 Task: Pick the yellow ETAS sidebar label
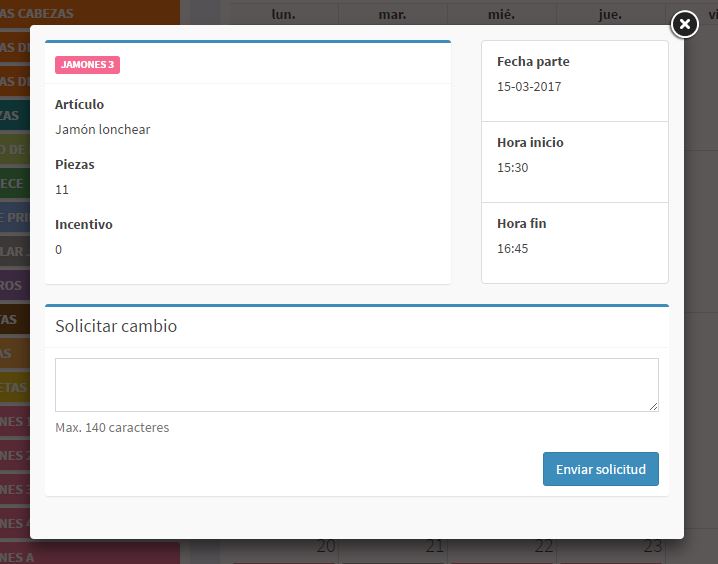(x=14, y=388)
